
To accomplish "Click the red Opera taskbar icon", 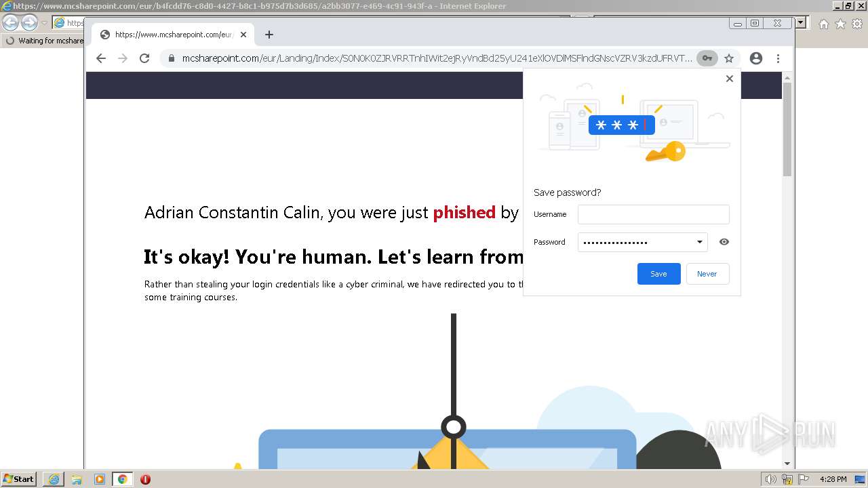I will pos(145,479).
